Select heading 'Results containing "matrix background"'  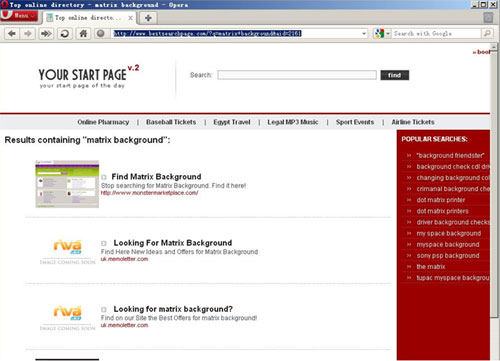tap(87, 140)
